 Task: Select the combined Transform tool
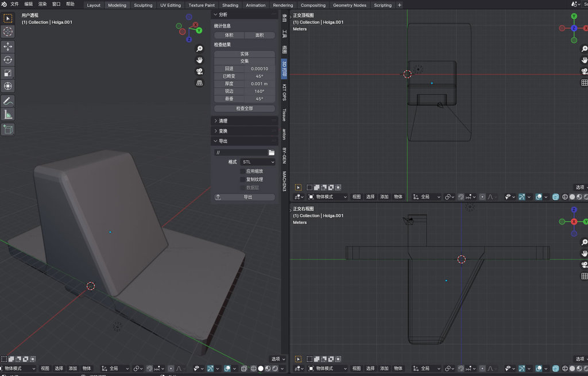[8, 86]
